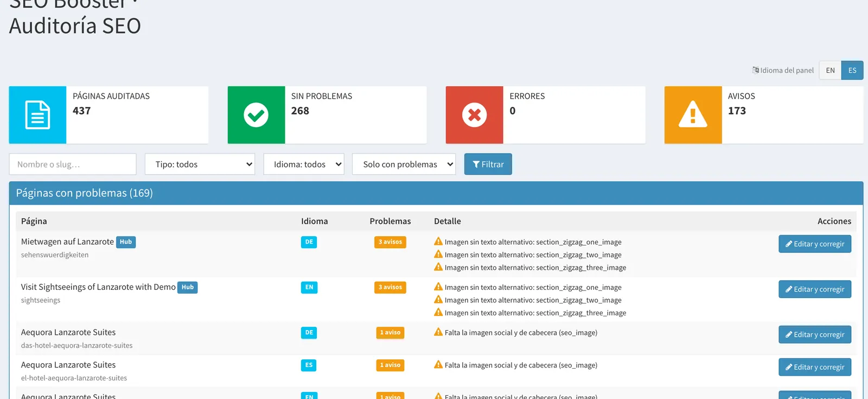
Task: Click the panel language translate icon
Action: point(755,70)
